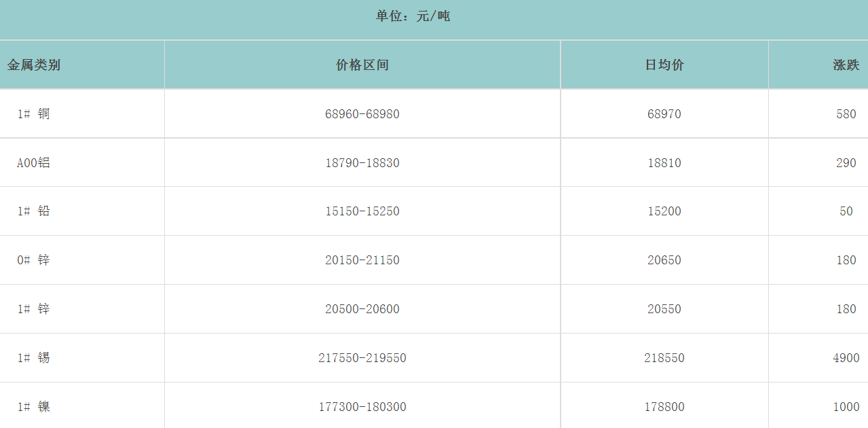
Task: Click the daily average price 15200
Action: point(664,211)
